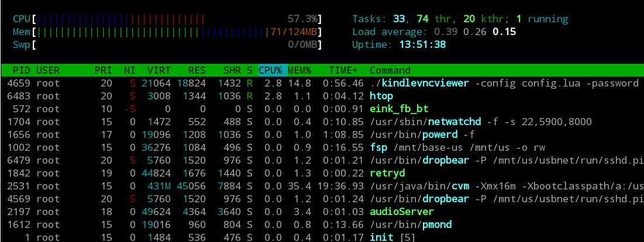The width and height of the screenshot is (644, 242).
Task: Click the 431M VIRT value
Action: coord(159,186)
